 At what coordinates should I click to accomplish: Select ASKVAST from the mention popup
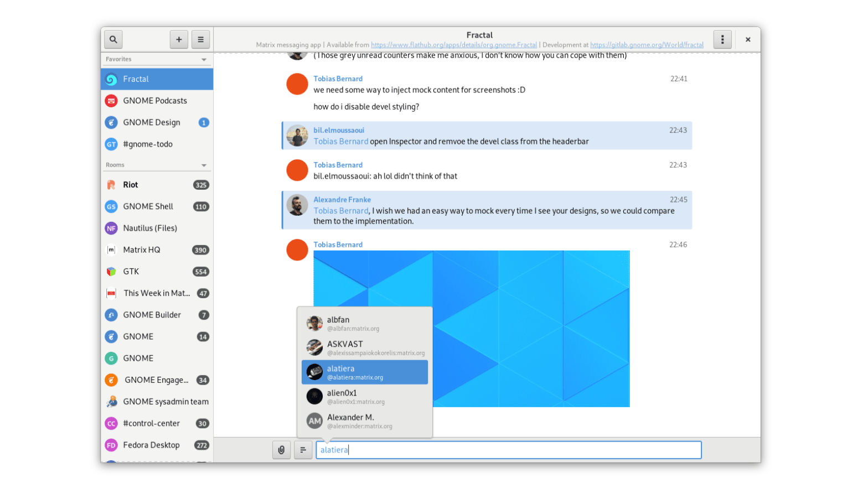(x=365, y=347)
